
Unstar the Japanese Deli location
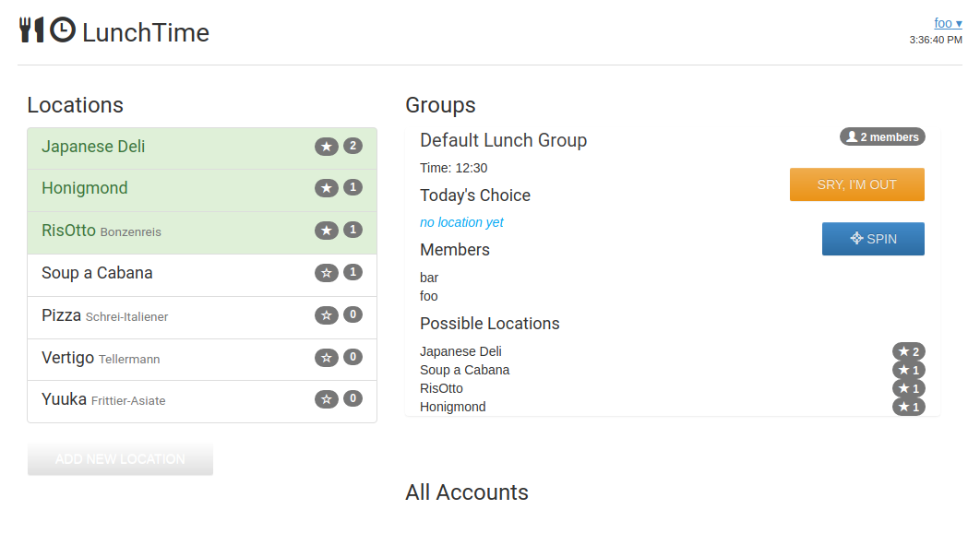tap(327, 147)
